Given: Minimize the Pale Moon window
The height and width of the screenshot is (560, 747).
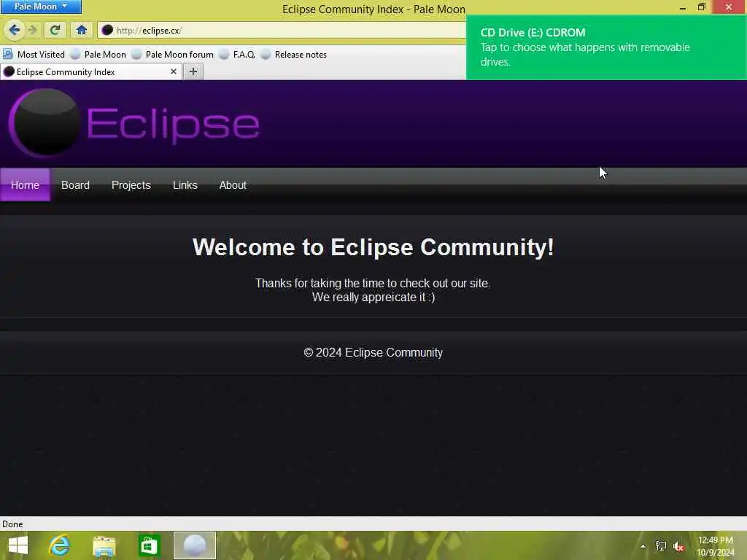Looking at the screenshot, I should coord(682,7).
